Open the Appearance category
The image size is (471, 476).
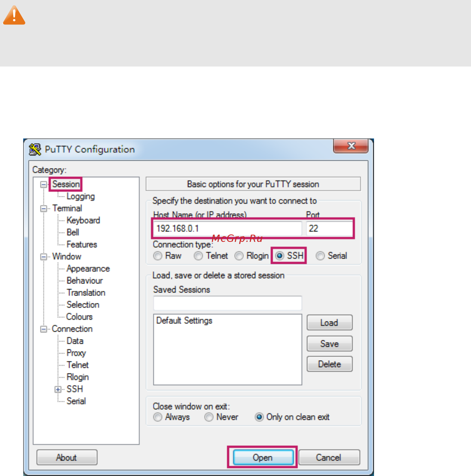[x=88, y=269]
